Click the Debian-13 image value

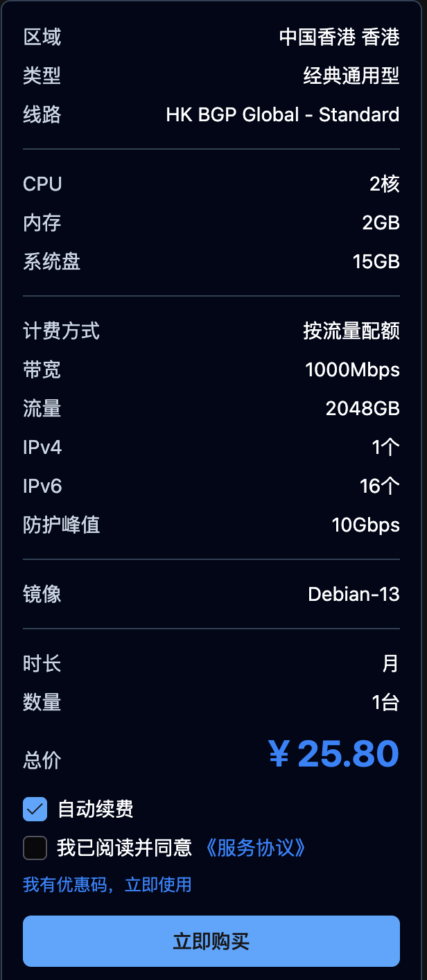(354, 594)
